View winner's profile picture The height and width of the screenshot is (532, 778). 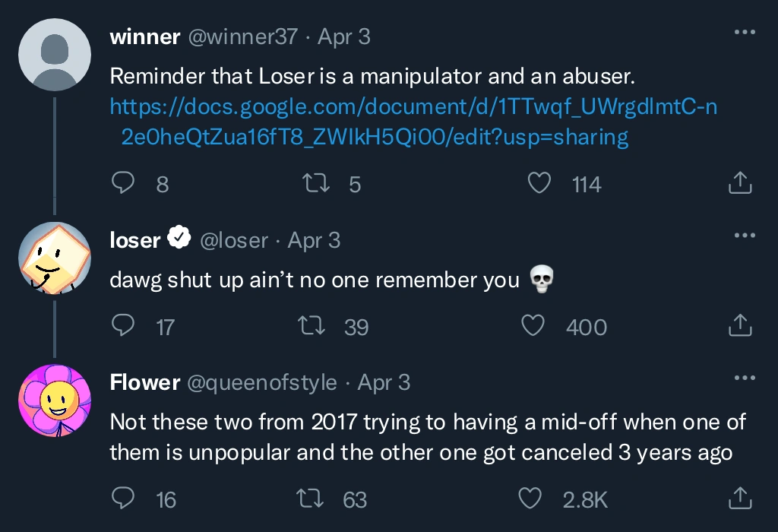click(54, 54)
